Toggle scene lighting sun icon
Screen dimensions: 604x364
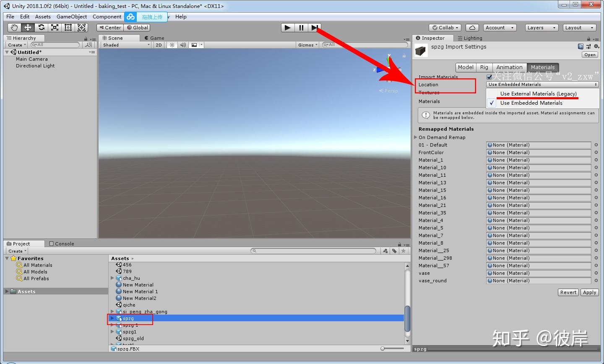172,45
